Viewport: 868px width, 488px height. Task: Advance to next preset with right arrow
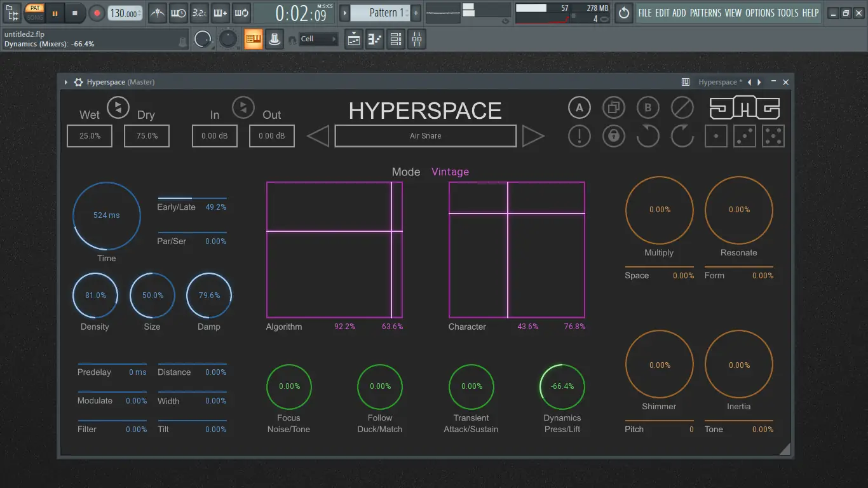533,135
